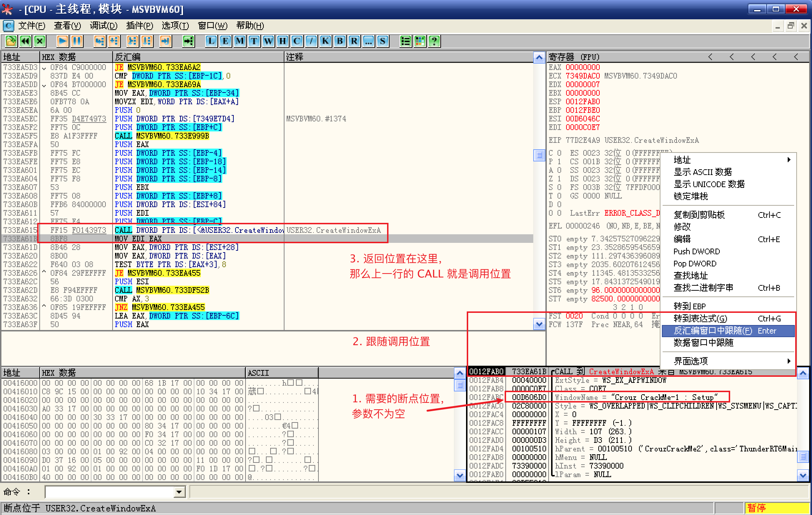The image size is (812, 515).
Task: Open the Breakpoints window B button
Action: tap(340, 41)
